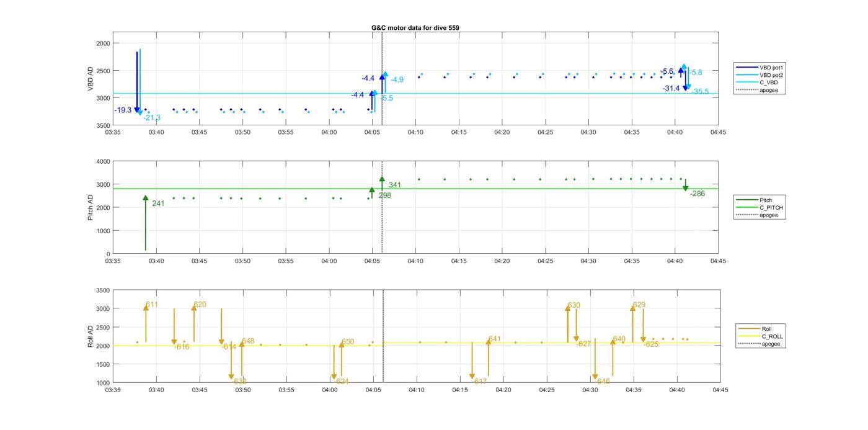
Task: Click the '-286' pitch annotation
Action: (x=697, y=194)
